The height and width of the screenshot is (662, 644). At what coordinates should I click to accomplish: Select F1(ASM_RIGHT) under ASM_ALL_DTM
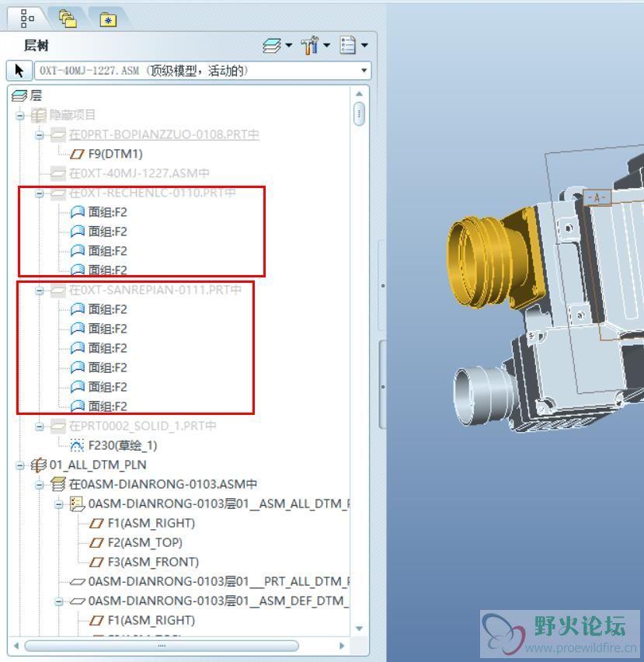pos(151,523)
